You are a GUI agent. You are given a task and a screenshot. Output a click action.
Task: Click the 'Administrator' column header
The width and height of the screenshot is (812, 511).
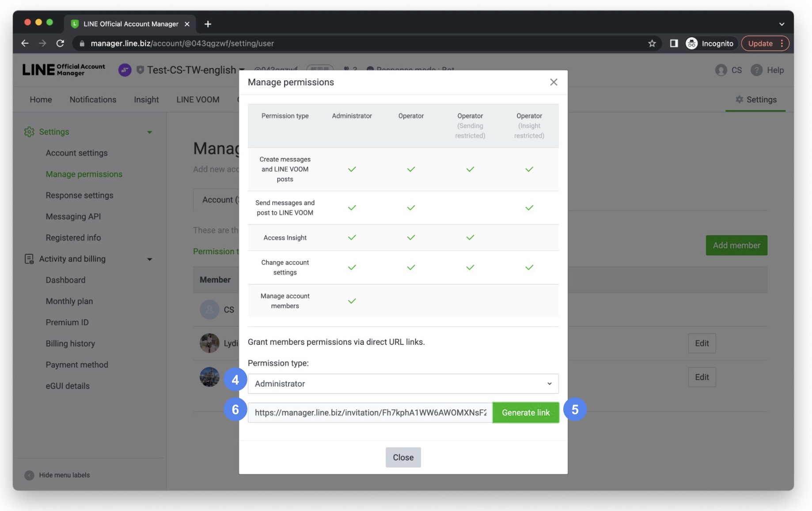pyautogui.click(x=352, y=116)
